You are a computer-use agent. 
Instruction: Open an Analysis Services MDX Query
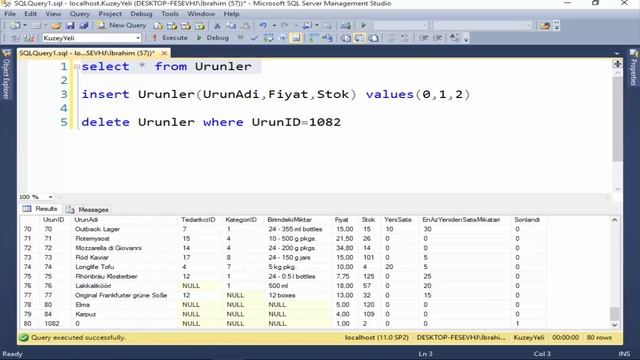172,25
